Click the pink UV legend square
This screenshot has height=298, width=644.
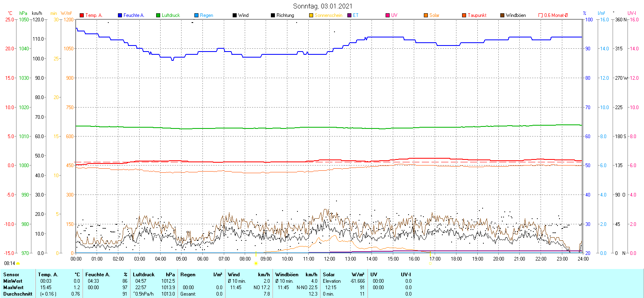pyautogui.click(x=388, y=15)
